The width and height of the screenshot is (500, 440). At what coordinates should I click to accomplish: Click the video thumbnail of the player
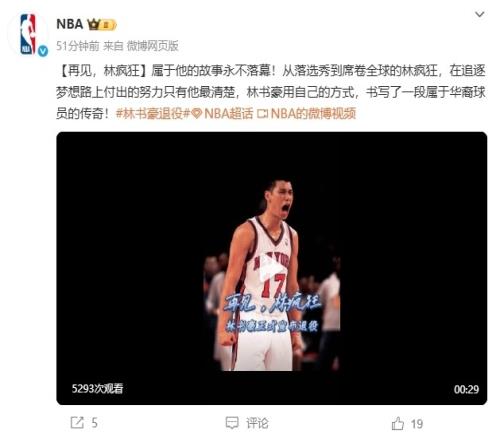tap(272, 275)
